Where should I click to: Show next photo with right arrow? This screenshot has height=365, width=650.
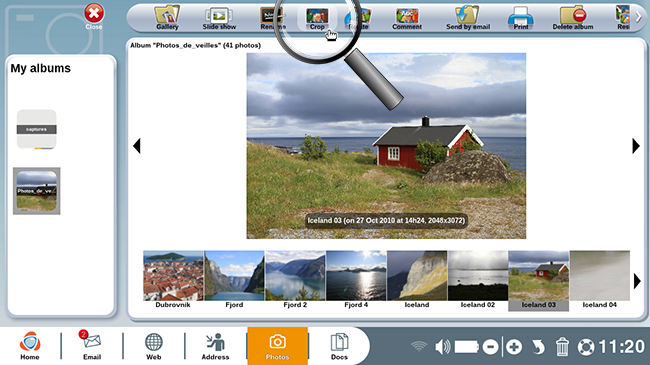(636, 146)
